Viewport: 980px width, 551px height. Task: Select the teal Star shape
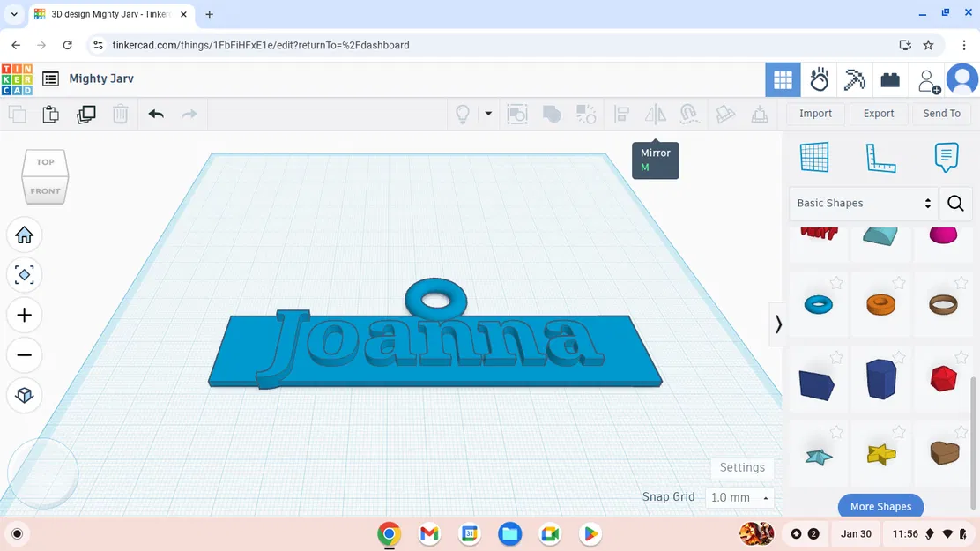click(818, 457)
